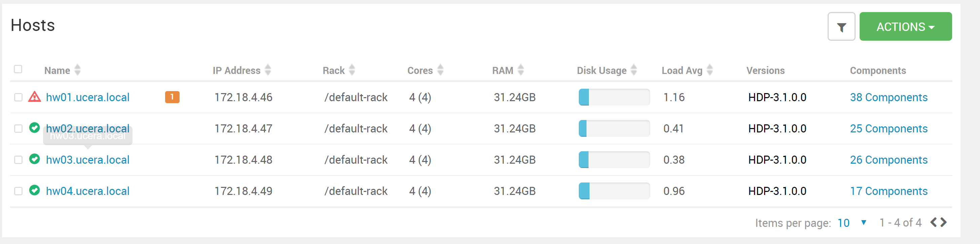Image resolution: width=980 pixels, height=244 pixels.
Task: Click the disk usage bar for hw03
Action: [614, 160]
